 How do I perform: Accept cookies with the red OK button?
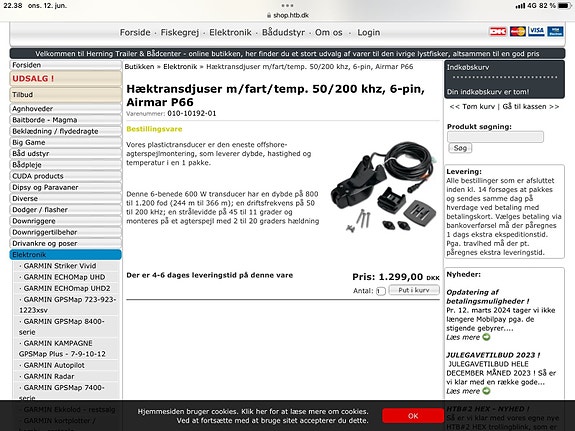coord(413,416)
